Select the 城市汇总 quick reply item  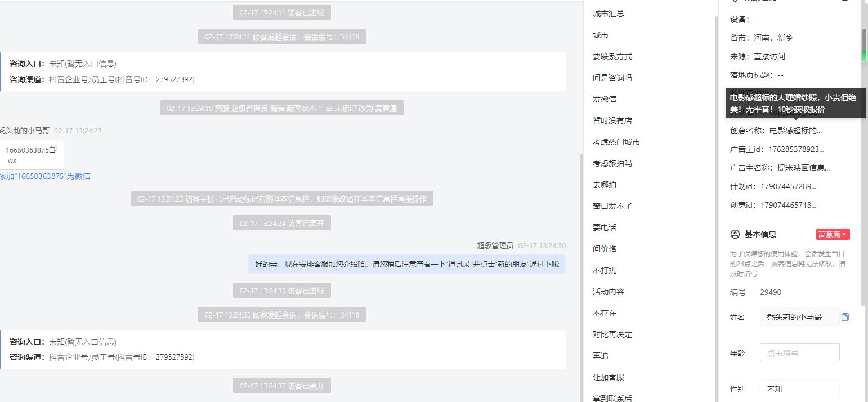pyautogui.click(x=609, y=14)
